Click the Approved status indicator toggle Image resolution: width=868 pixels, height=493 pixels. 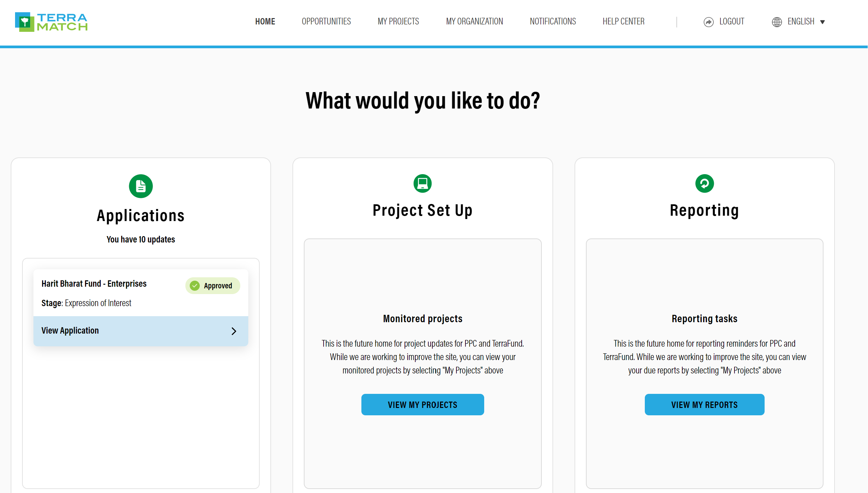click(211, 285)
